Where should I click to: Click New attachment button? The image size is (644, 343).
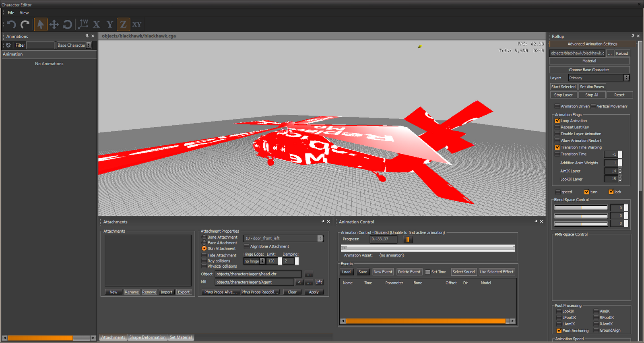[114, 292]
